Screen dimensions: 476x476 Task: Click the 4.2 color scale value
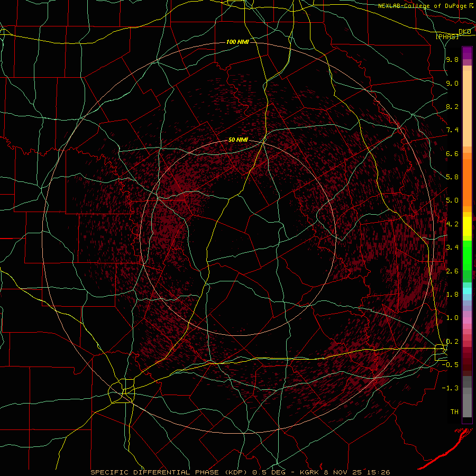coord(452,224)
